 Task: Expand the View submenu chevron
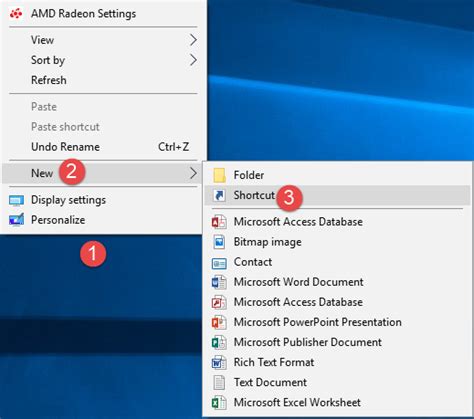tap(193, 40)
